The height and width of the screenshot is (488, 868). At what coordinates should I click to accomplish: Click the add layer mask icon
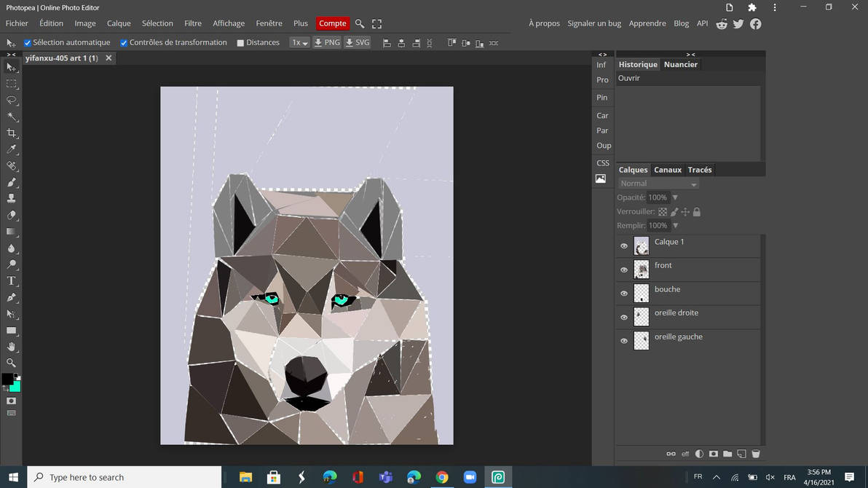[x=714, y=454]
